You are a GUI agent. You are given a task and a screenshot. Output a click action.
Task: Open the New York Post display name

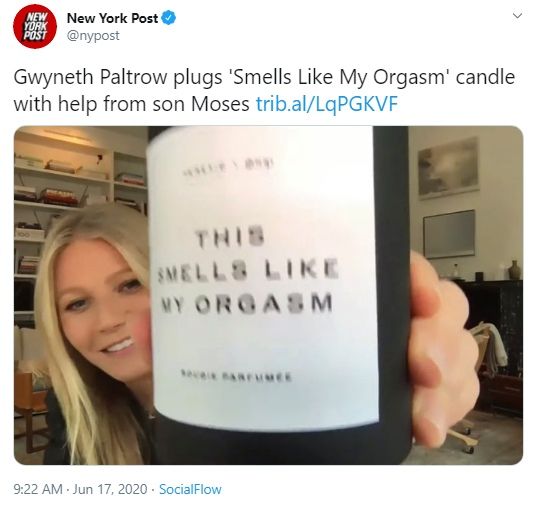[112, 18]
